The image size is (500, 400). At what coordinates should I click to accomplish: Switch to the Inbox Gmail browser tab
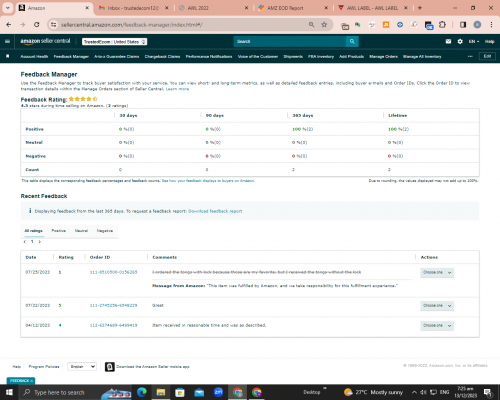coord(133,8)
